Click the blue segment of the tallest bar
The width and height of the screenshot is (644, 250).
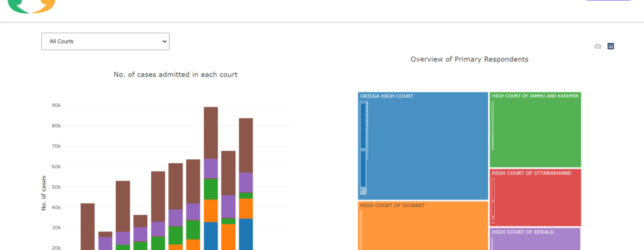point(211,236)
